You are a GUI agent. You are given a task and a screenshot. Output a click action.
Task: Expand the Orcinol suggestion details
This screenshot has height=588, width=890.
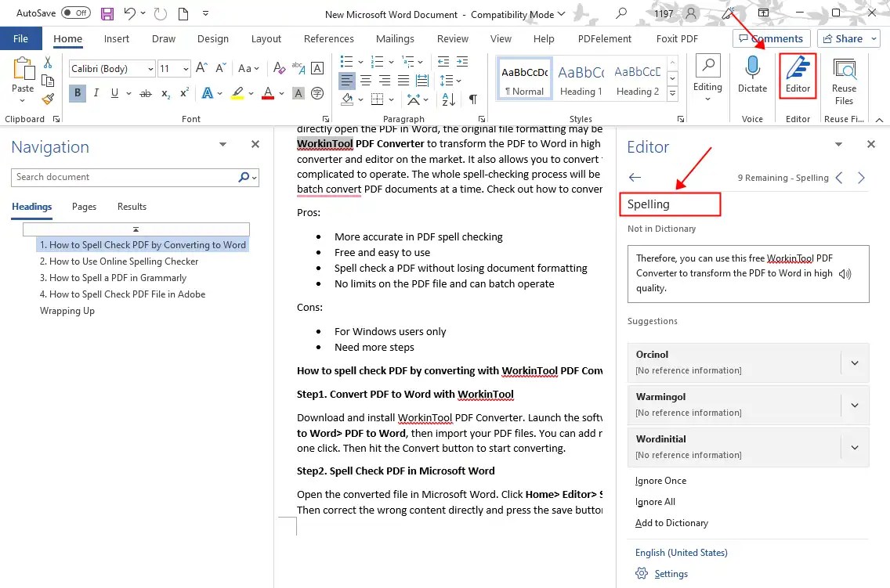854,363
